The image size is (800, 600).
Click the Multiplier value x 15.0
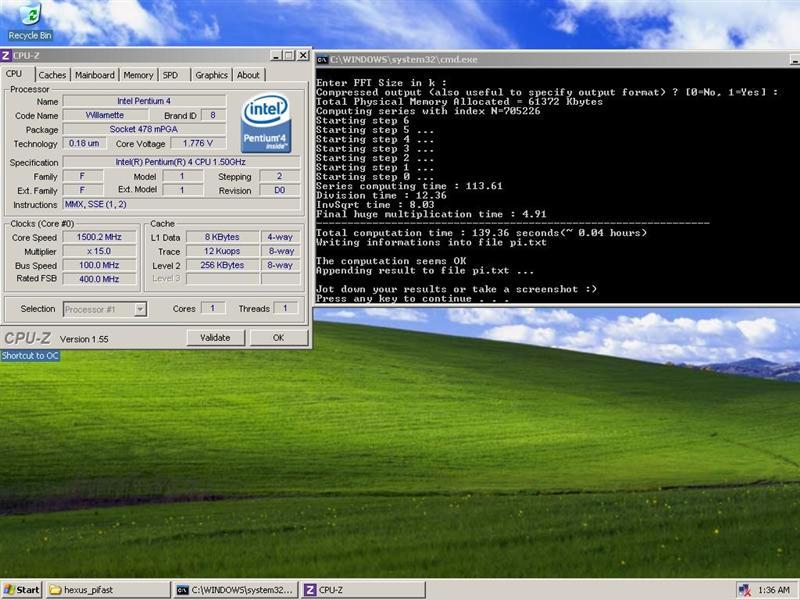pyautogui.click(x=99, y=251)
